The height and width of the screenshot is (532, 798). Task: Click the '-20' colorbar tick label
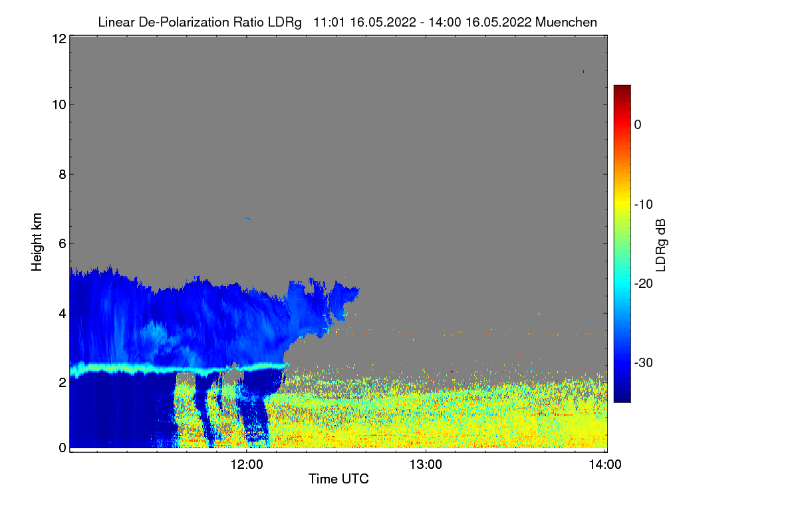pos(644,283)
